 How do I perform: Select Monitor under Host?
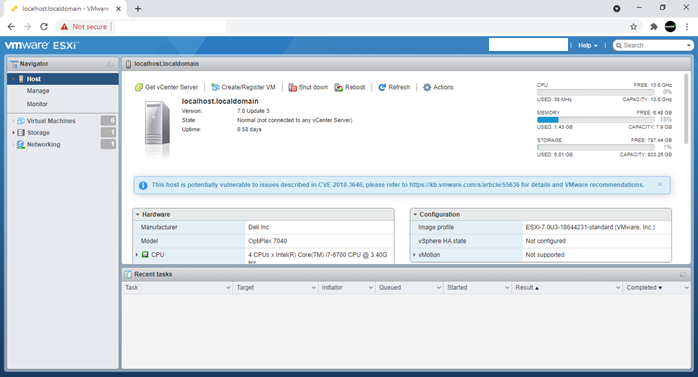[37, 104]
